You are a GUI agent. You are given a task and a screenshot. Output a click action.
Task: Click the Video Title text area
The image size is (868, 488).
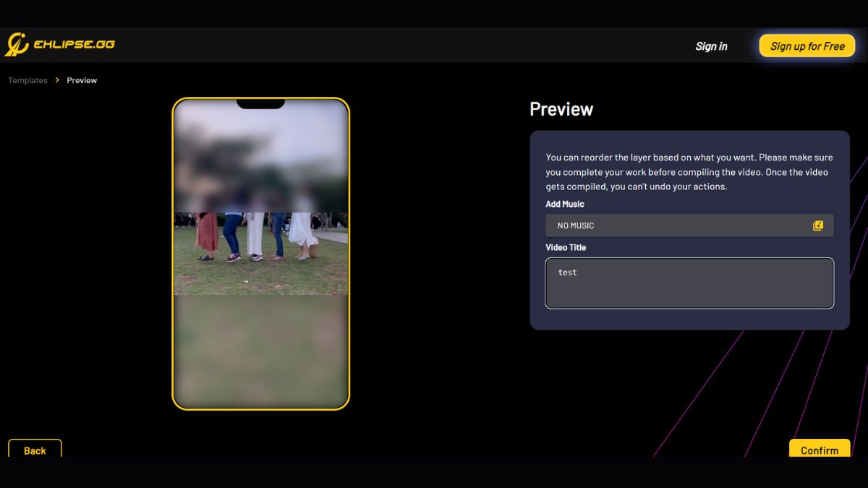(689, 283)
